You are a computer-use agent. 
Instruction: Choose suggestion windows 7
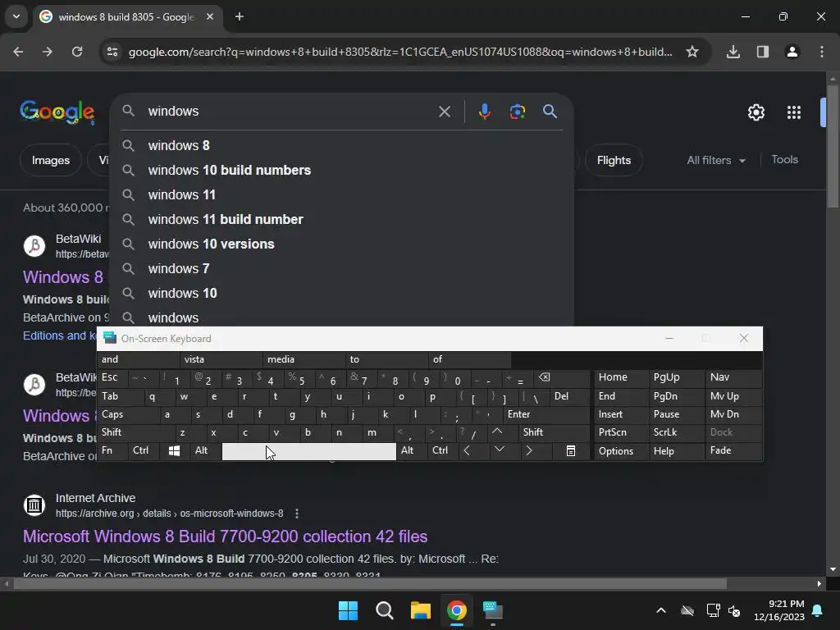[x=342, y=269]
